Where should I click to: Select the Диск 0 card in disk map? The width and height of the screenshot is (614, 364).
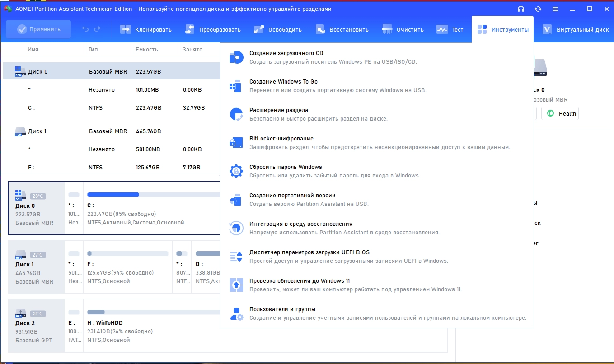tap(37, 208)
